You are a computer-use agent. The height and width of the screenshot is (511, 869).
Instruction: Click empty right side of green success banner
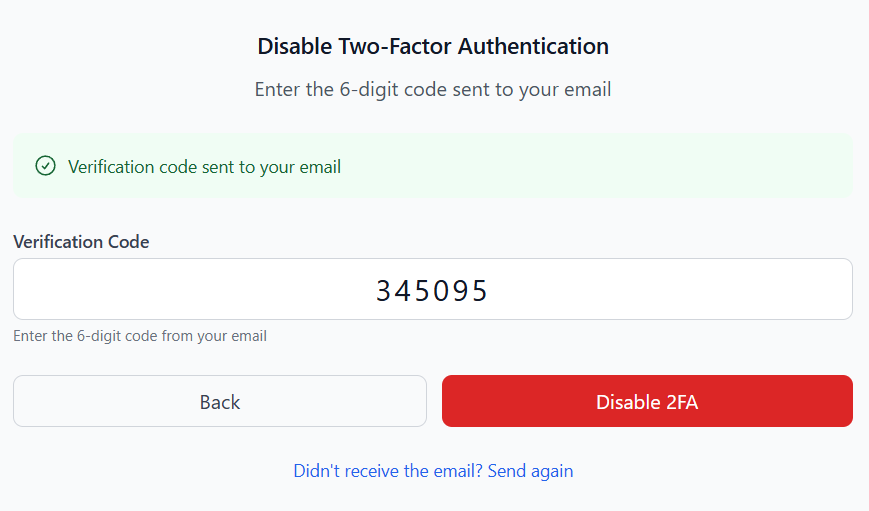[x=650, y=166]
